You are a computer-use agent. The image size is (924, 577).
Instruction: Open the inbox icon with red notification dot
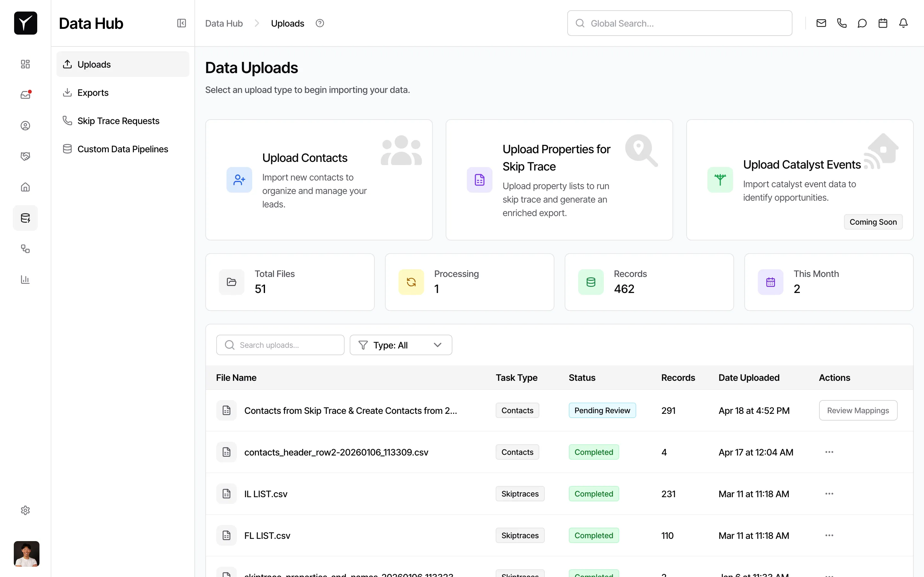click(x=25, y=95)
